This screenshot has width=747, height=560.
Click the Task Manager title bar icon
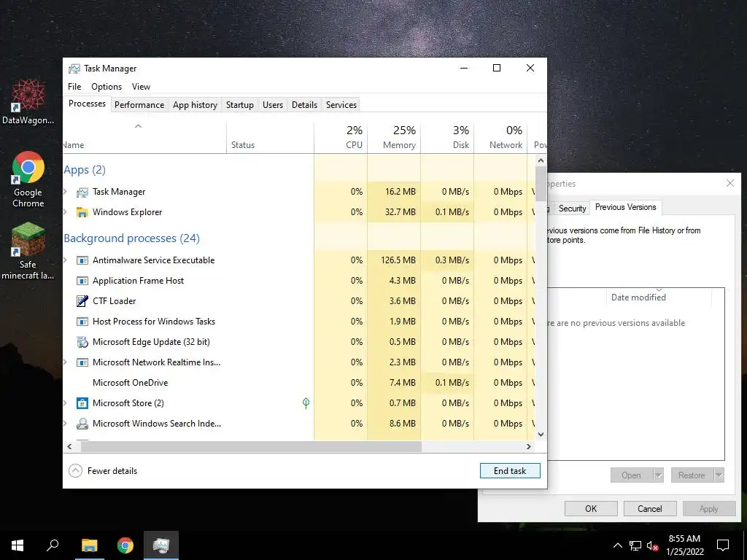point(74,69)
